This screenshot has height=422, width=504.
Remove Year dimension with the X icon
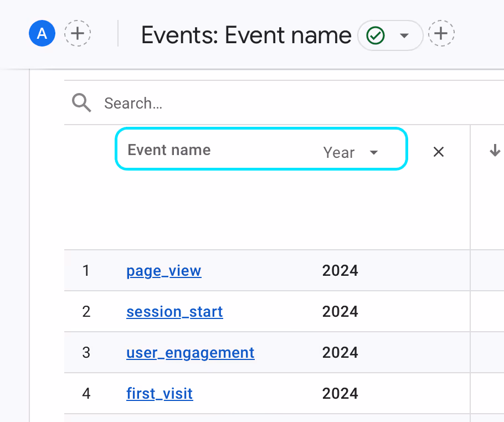coord(439,152)
